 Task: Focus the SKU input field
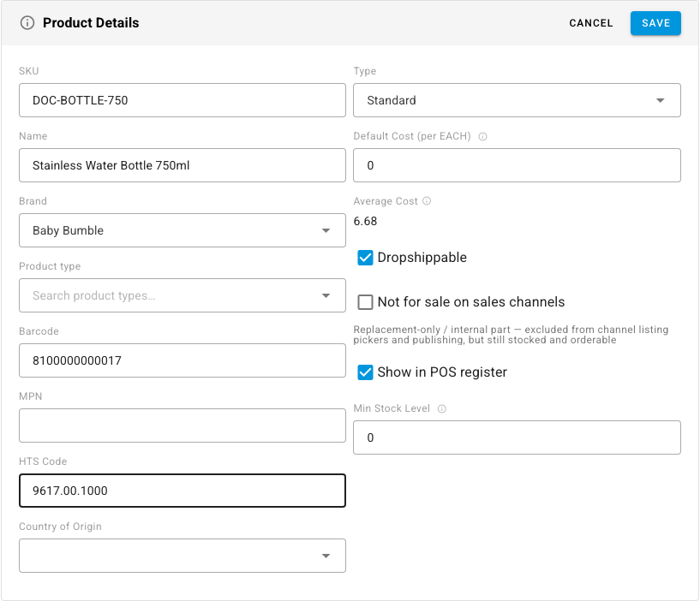pos(182,100)
